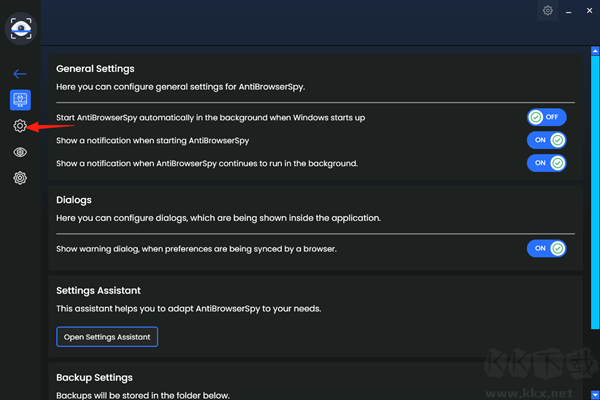Open the eye icon section in sidebar

20,152
